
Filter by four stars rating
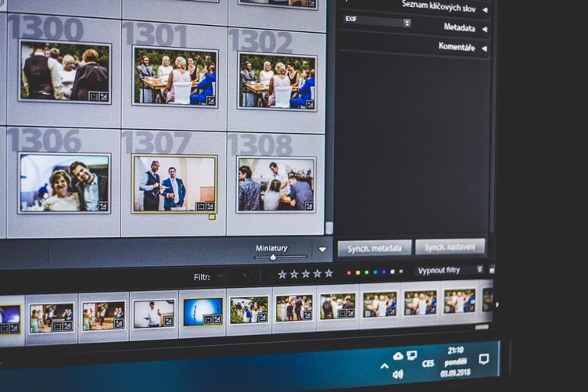pyautogui.click(x=317, y=274)
